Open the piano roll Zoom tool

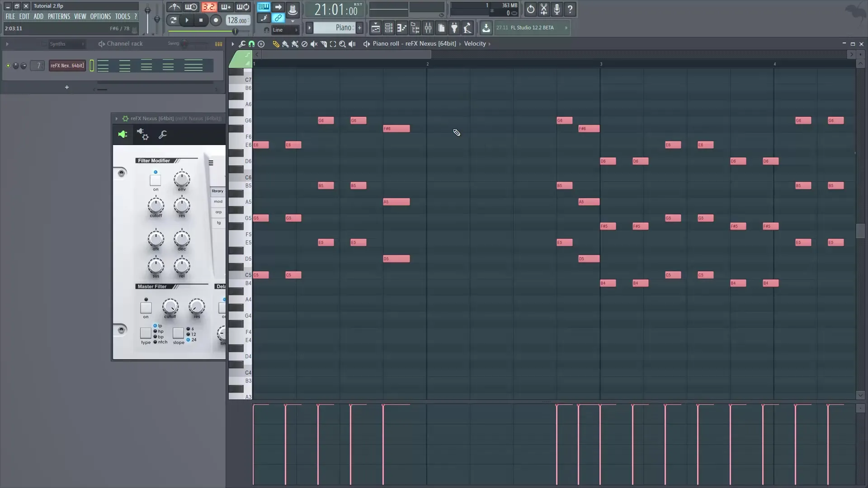(x=342, y=44)
